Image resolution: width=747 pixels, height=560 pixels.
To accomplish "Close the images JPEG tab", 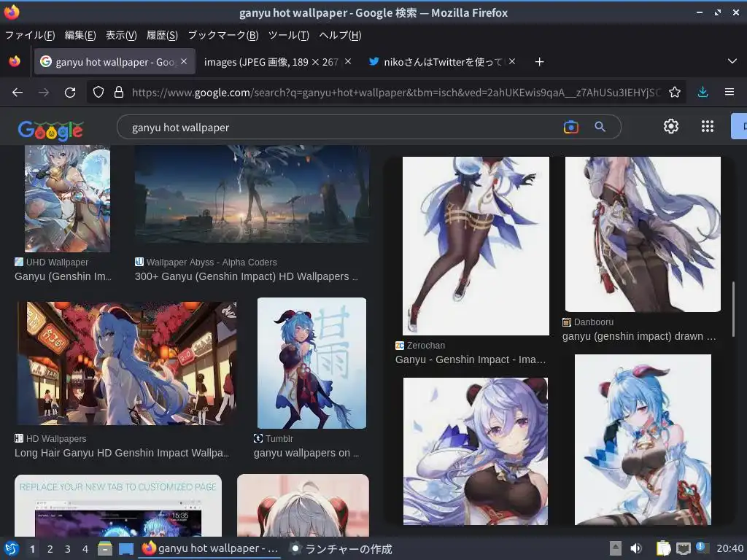I will [x=348, y=61].
